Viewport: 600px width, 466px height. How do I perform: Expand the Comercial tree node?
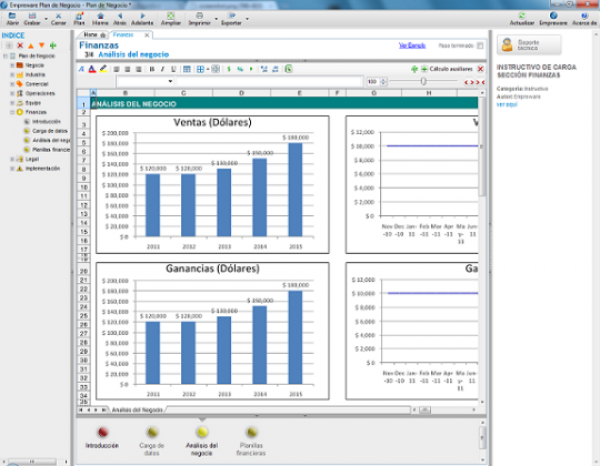[12, 84]
